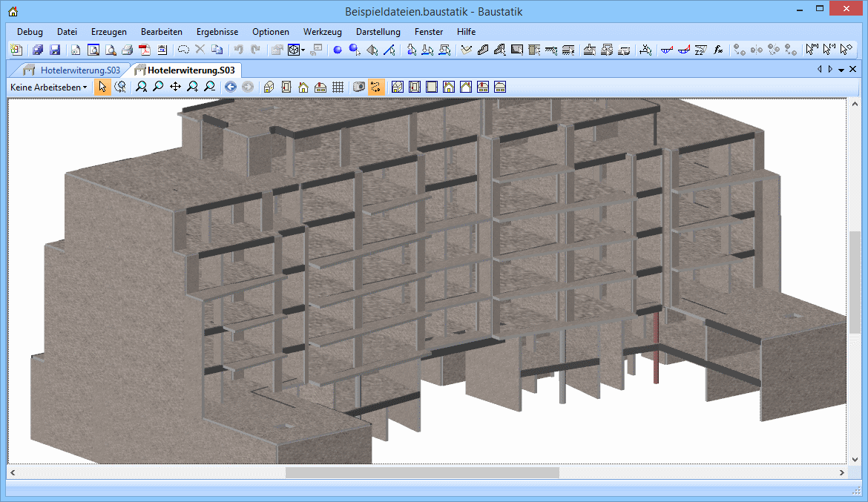This screenshot has width=868, height=502.
Task: Click the blue back navigation arrow
Action: 231,87
